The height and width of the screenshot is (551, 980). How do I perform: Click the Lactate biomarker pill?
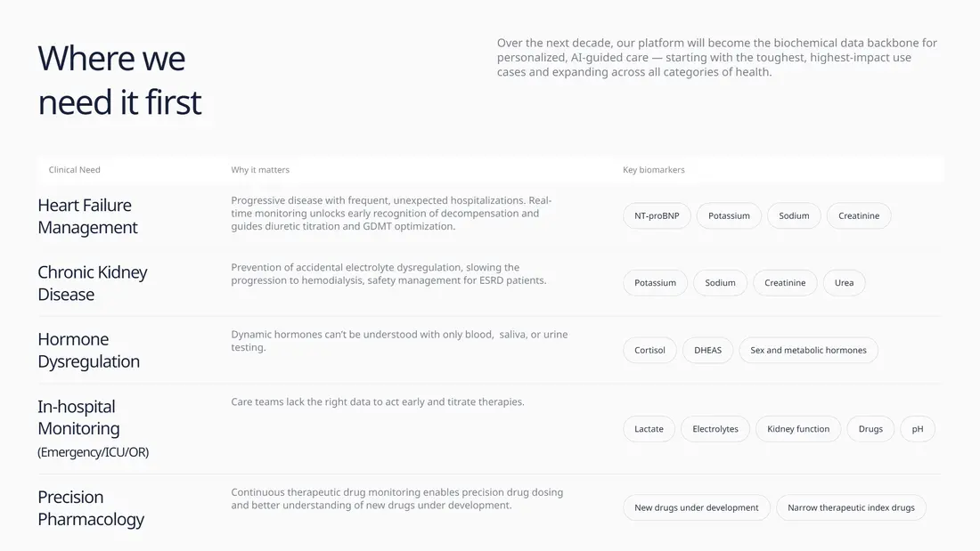(x=649, y=429)
